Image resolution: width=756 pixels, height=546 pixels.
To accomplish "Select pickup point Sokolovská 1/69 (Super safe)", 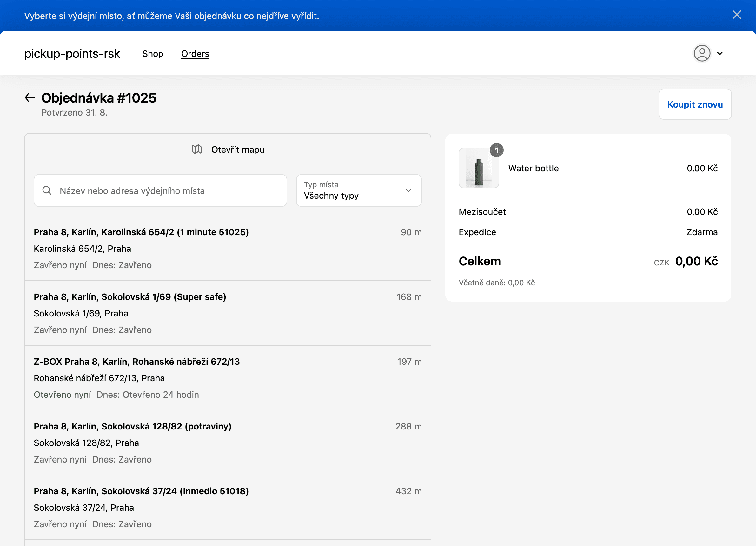I will pos(227,313).
